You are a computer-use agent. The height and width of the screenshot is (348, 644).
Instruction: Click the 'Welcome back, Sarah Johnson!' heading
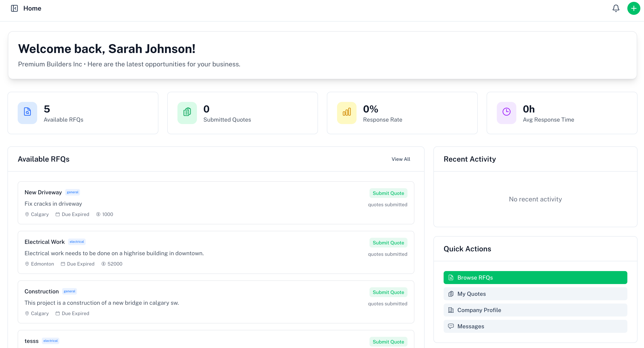pos(107,49)
